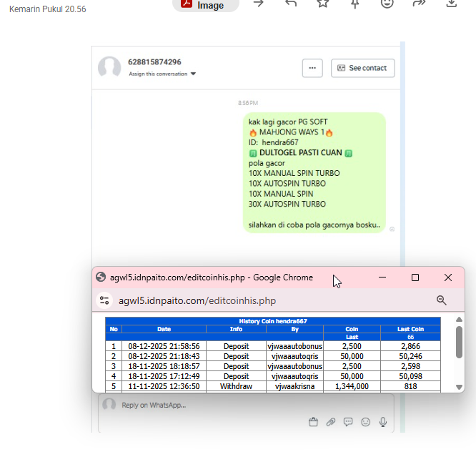
Task: Click the 2,866 last coin cell
Action: (410, 346)
